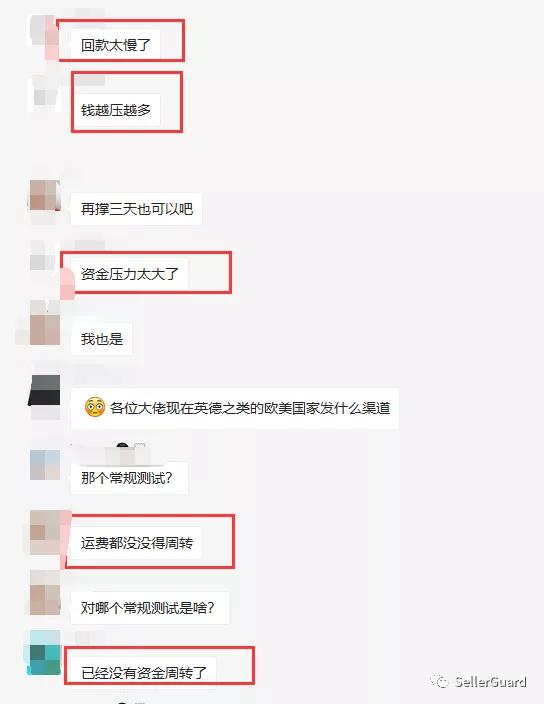Open avatar beside 我也是 message
The height and width of the screenshot is (704, 544).
tap(45, 323)
